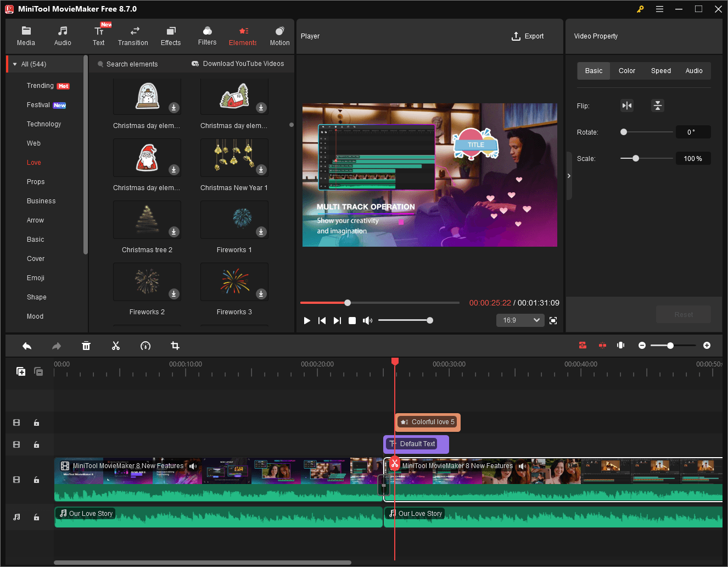Download the Fireworks 1 element
The image size is (728, 567).
tap(261, 232)
